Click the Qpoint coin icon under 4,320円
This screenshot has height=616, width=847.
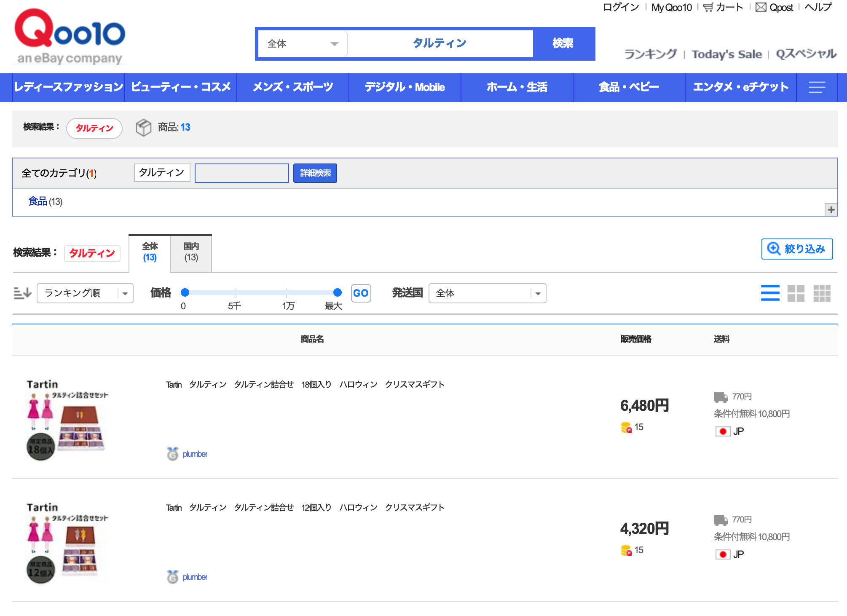(x=626, y=550)
